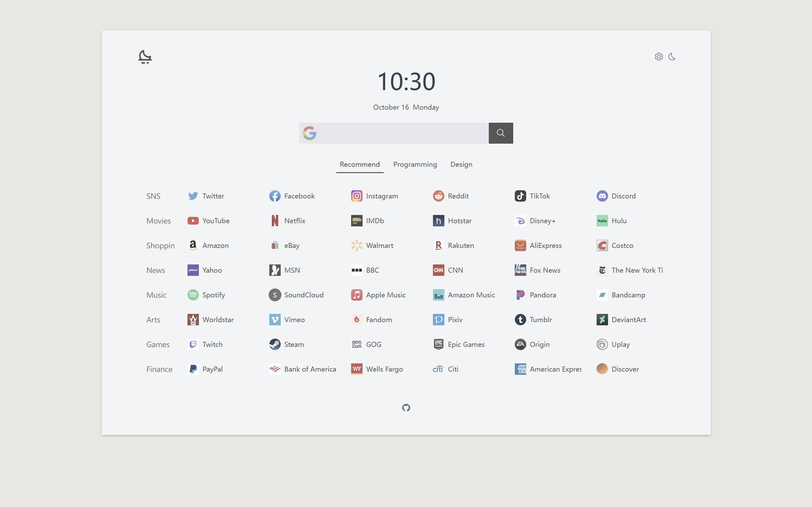Viewport: 812px width, 507px height.
Task: Switch to the Design tab
Action: click(461, 164)
